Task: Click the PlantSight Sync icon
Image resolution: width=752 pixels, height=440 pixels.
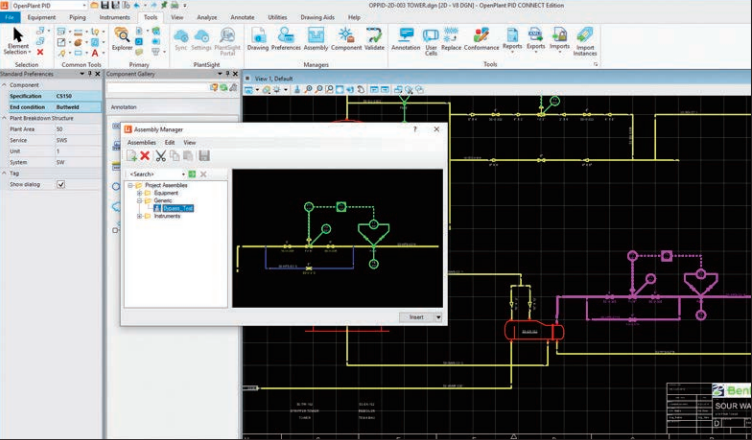Action: (181, 38)
